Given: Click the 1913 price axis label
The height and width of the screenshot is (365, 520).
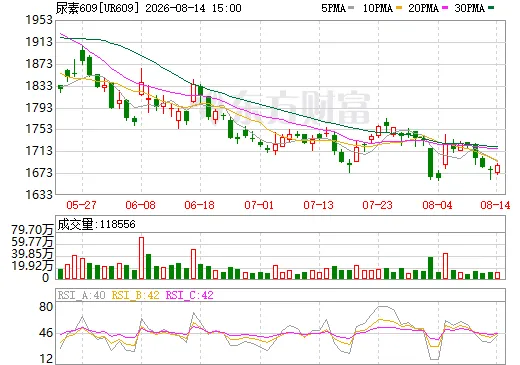Looking at the screenshot, I should point(39,42).
